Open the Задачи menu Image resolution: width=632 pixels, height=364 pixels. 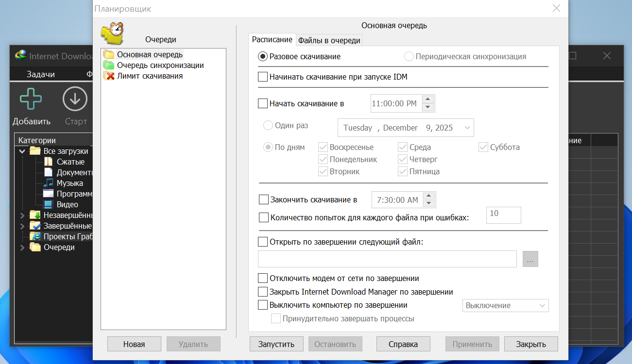coord(41,74)
